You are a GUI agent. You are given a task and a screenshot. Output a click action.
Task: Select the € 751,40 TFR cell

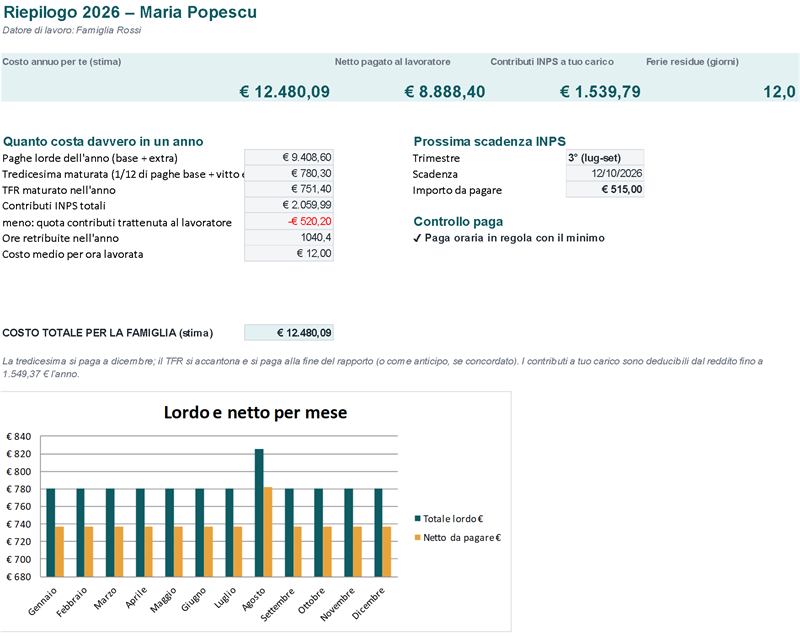pos(289,189)
